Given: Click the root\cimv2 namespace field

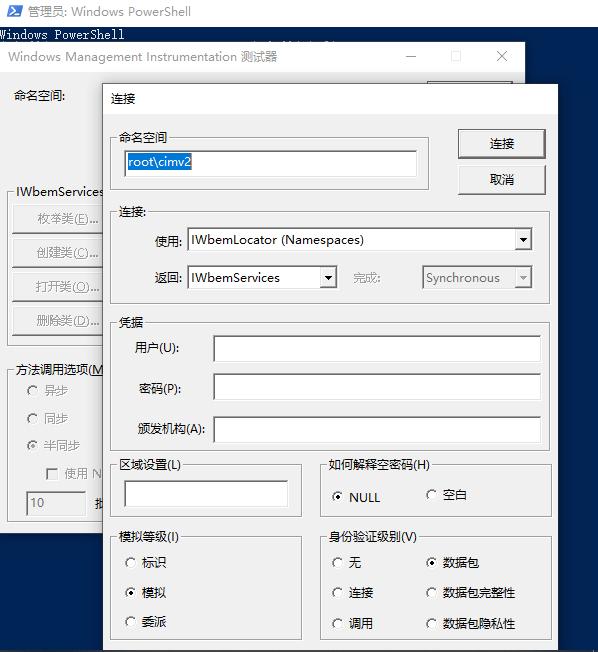Looking at the screenshot, I should pyautogui.click(x=270, y=163).
